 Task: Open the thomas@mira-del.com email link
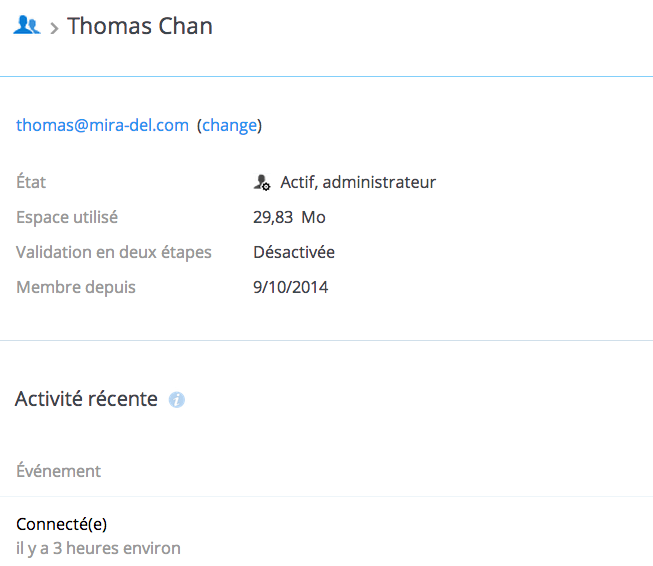(x=102, y=125)
